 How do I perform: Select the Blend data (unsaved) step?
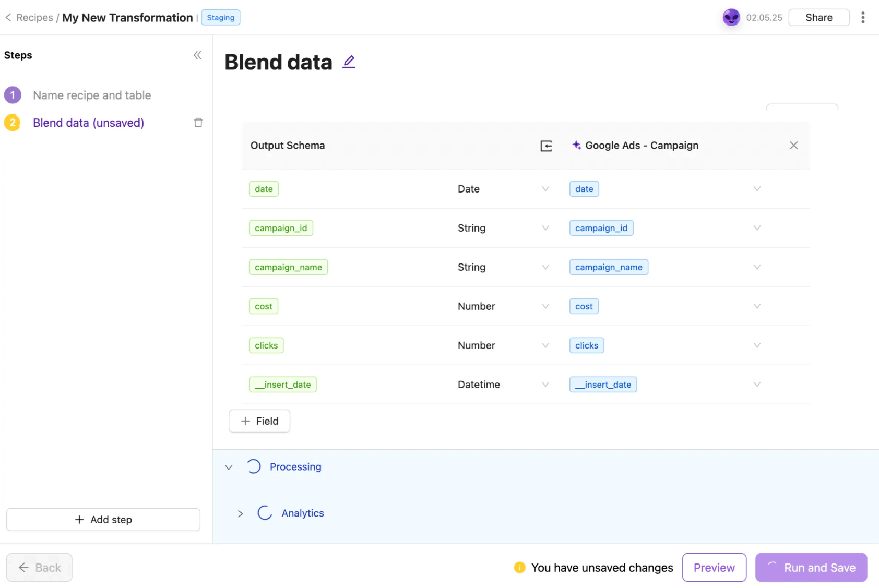click(x=88, y=123)
